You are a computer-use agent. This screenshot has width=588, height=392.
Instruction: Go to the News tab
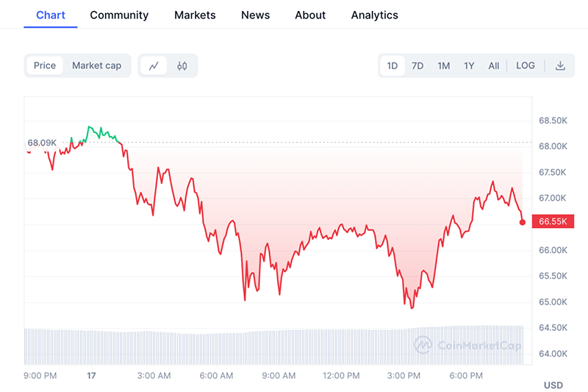(255, 15)
